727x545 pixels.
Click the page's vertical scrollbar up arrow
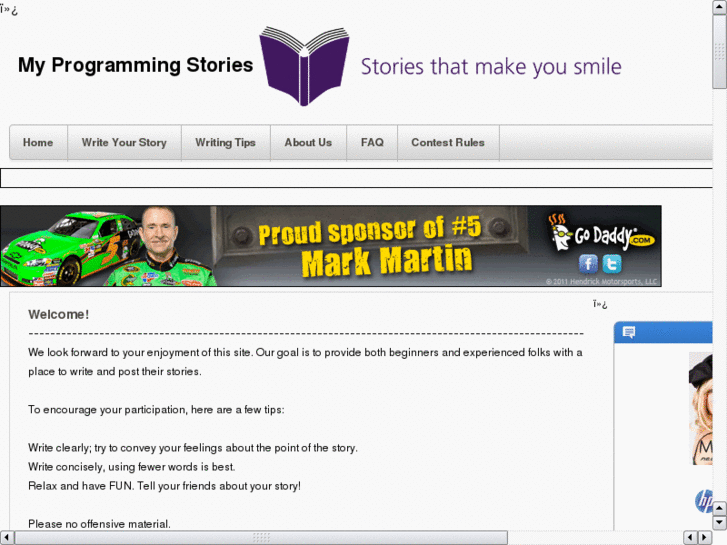click(x=720, y=7)
